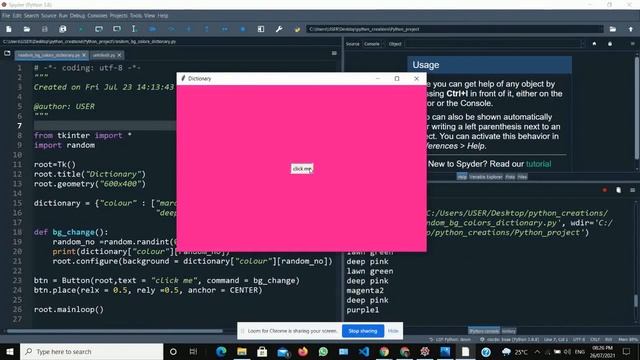The width and height of the screenshot is (640, 360).
Task: Open the Consoles menu
Action: (97, 16)
